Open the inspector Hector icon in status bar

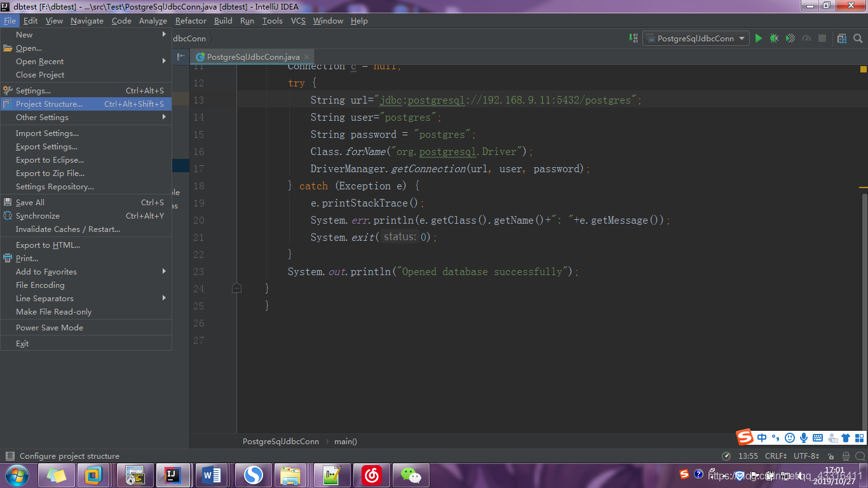coord(846,456)
